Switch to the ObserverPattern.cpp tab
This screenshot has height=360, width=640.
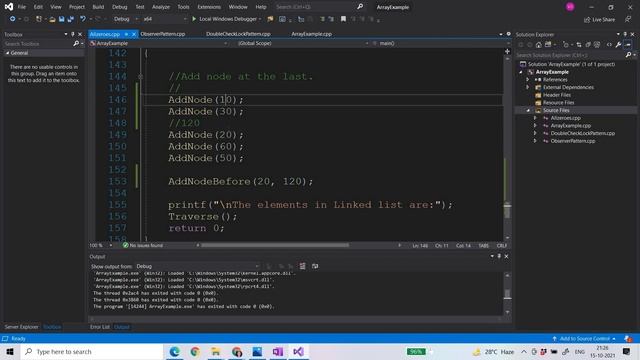(163, 34)
